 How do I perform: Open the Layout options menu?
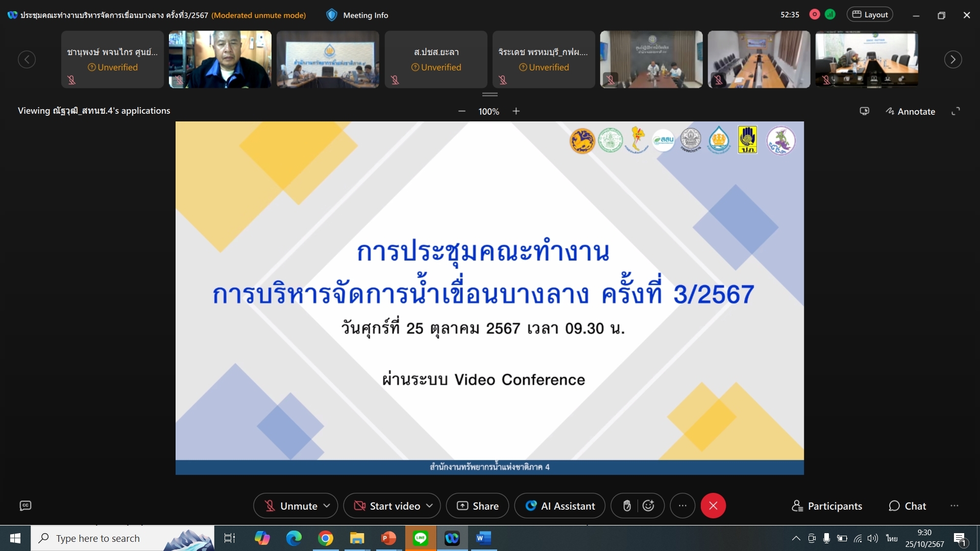[x=870, y=14]
